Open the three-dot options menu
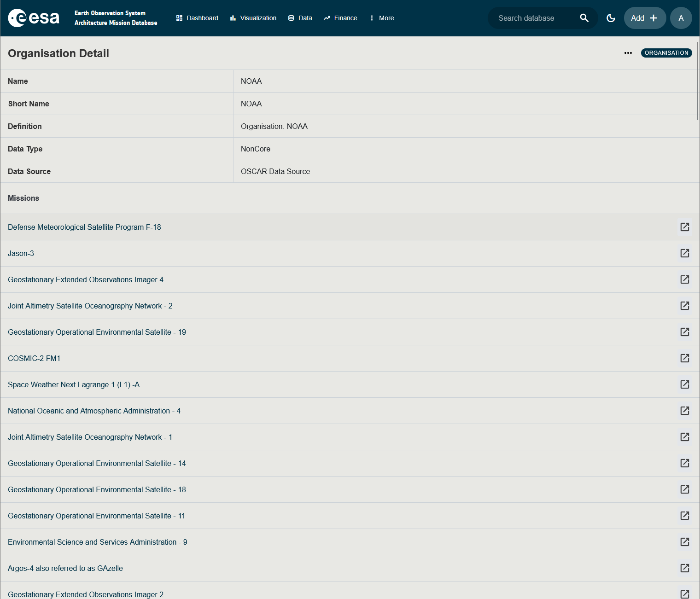The width and height of the screenshot is (700, 599). pos(628,53)
